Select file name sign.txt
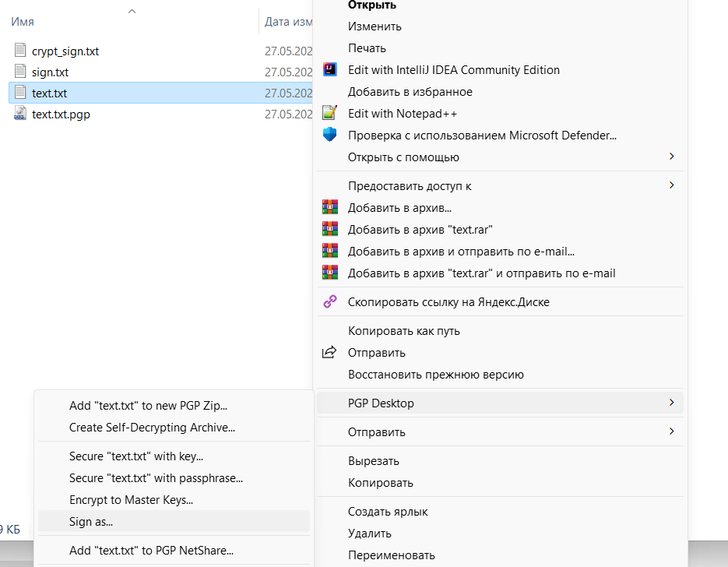The image size is (728, 567). (x=50, y=72)
